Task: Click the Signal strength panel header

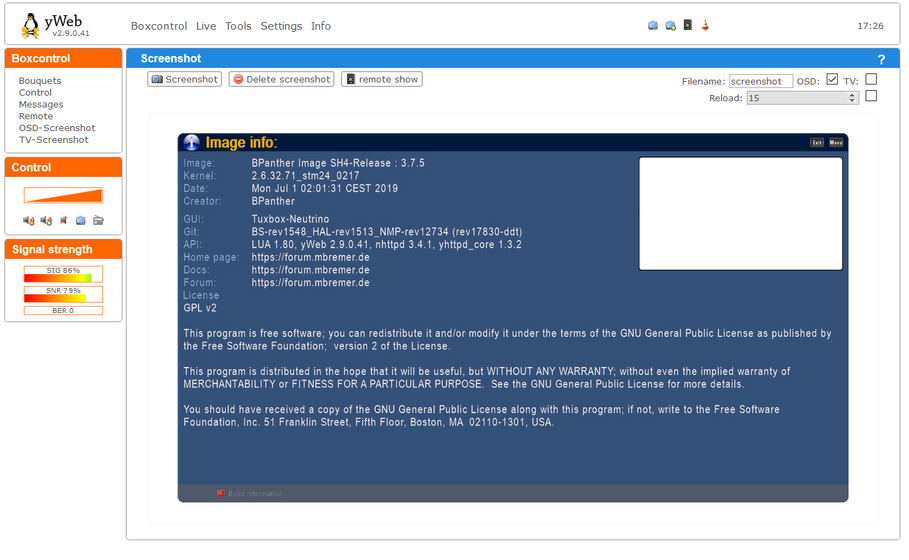Action: 63,249
